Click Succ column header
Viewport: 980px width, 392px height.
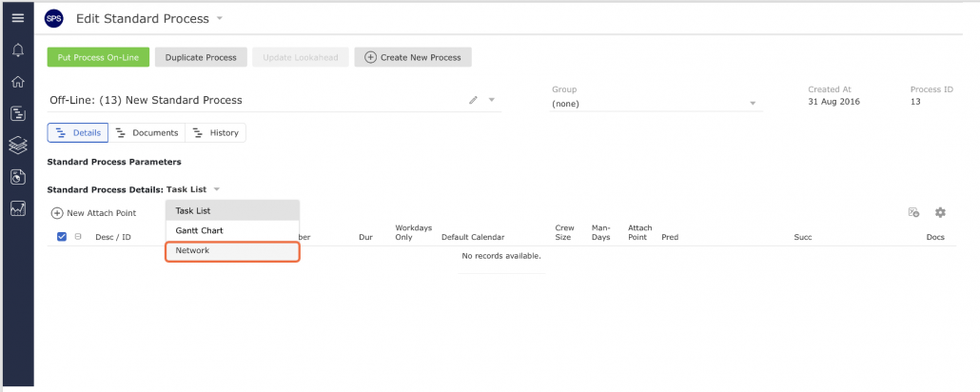point(802,238)
